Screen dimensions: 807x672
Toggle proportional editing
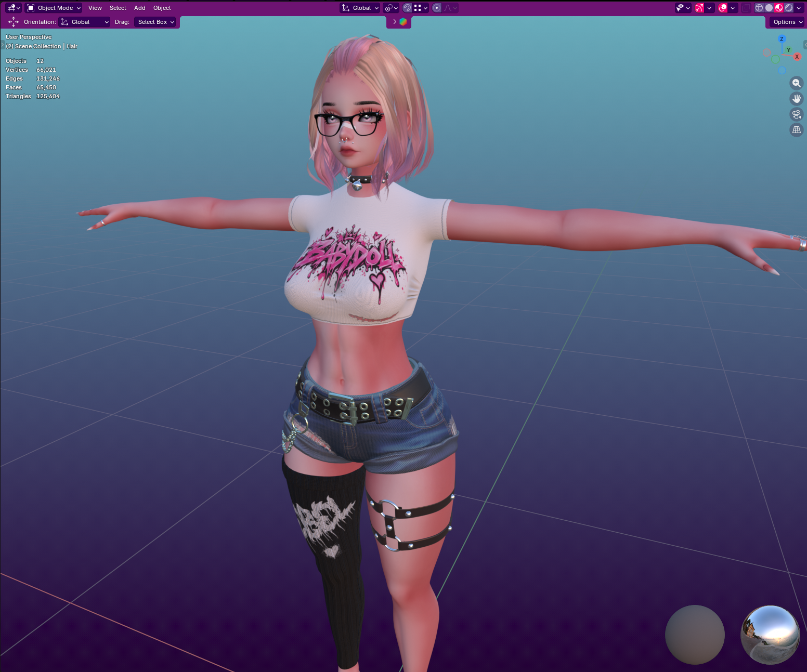tap(437, 8)
